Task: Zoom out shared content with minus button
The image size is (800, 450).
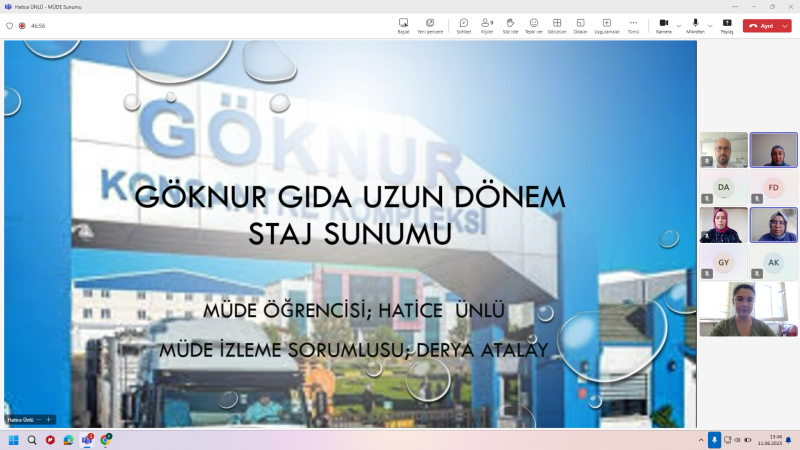Action: 39,419
